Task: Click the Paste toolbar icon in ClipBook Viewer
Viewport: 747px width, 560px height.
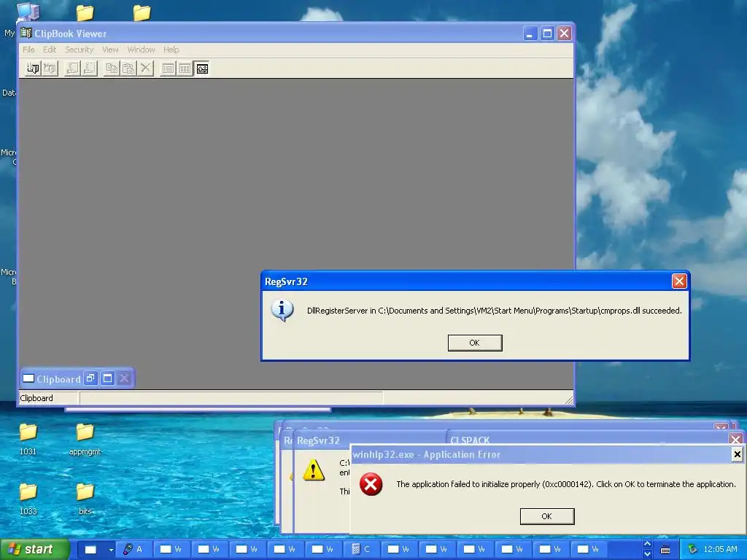Action: click(128, 69)
